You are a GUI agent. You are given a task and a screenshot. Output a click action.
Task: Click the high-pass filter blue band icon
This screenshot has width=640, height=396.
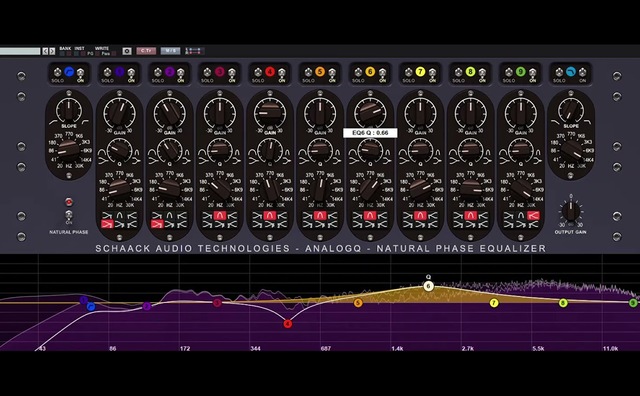[69, 72]
